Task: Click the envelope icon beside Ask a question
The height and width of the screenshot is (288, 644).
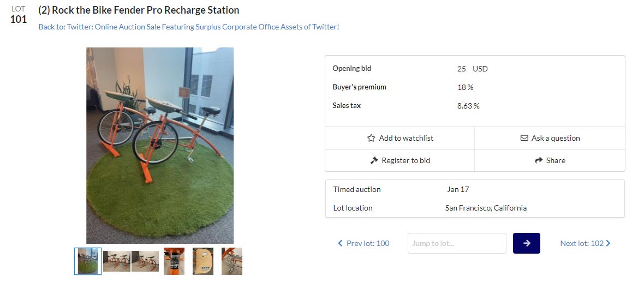Action: (524, 139)
